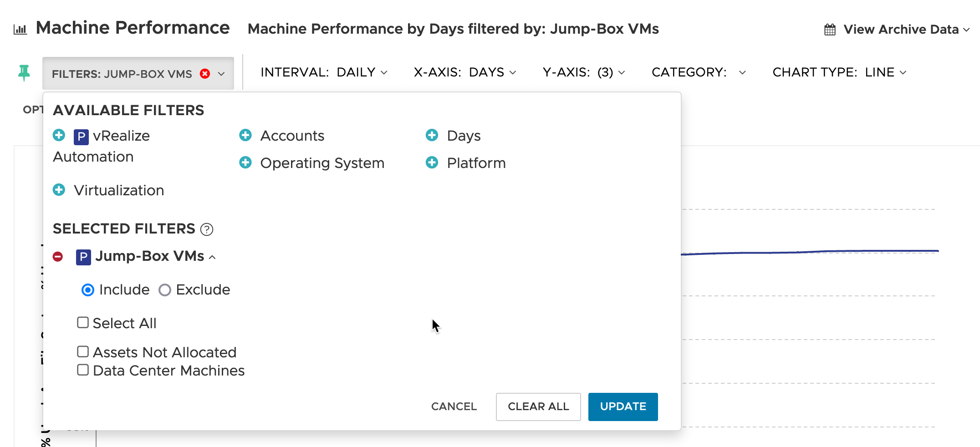
Task: Check Assets Not Allocated checkbox
Action: click(83, 352)
